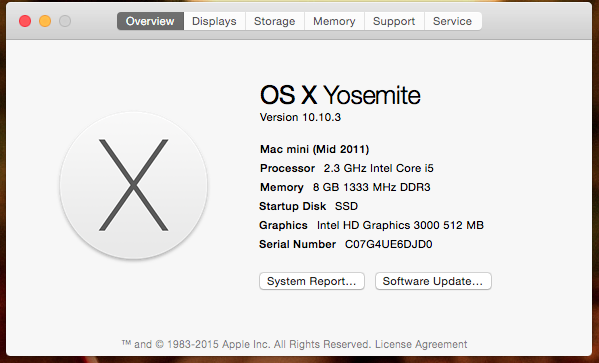Click the Startup Disk SSD value

pyautogui.click(x=346, y=206)
